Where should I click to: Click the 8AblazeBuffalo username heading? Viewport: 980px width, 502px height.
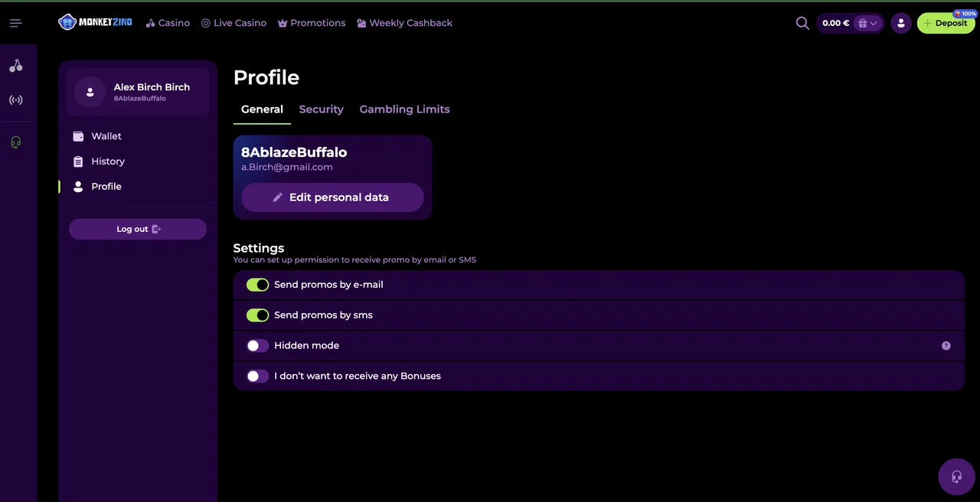point(294,152)
